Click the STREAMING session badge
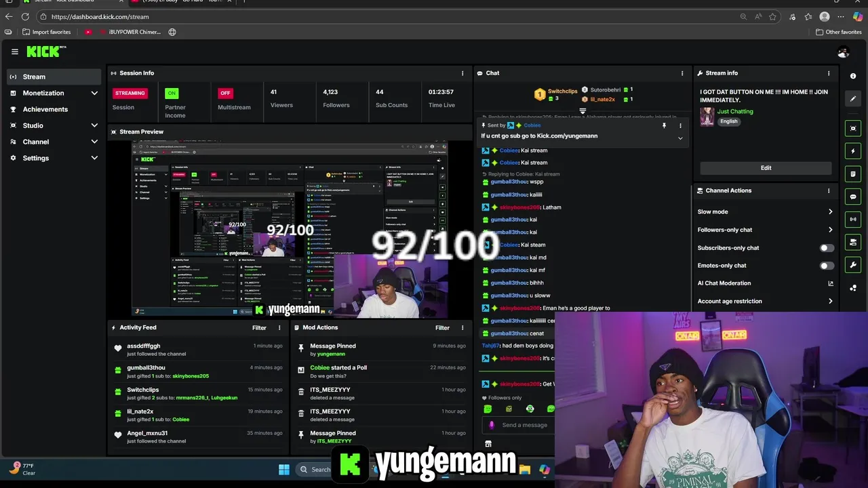The image size is (868, 488). tap(130, 93)
